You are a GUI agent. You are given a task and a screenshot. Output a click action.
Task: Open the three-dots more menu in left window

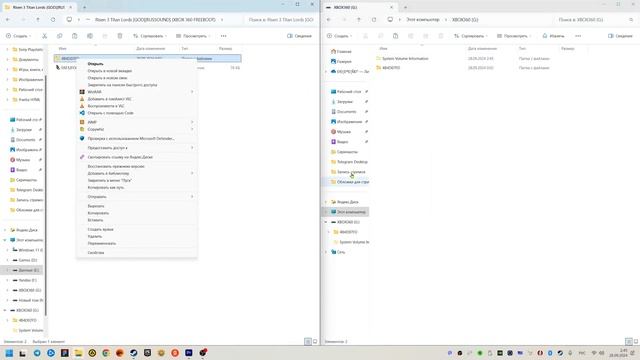click(x=223, y=36)
